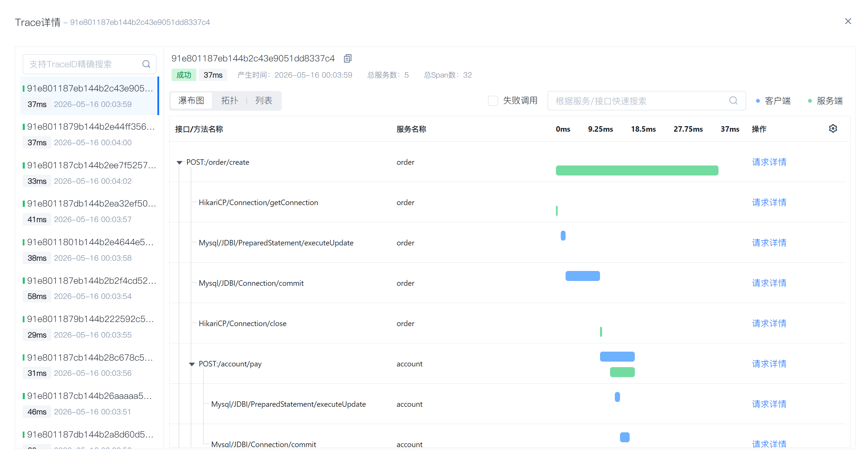
Task: Click the account executeUpdate blue span bar
Action: [x=617, y=397]
